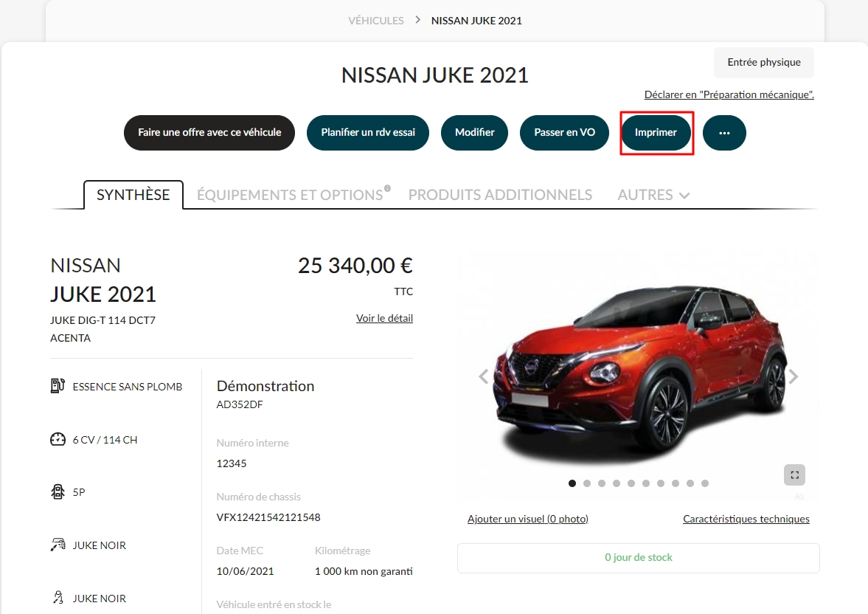Click Faire une offre avec ce véhicule

click(209, 132)
